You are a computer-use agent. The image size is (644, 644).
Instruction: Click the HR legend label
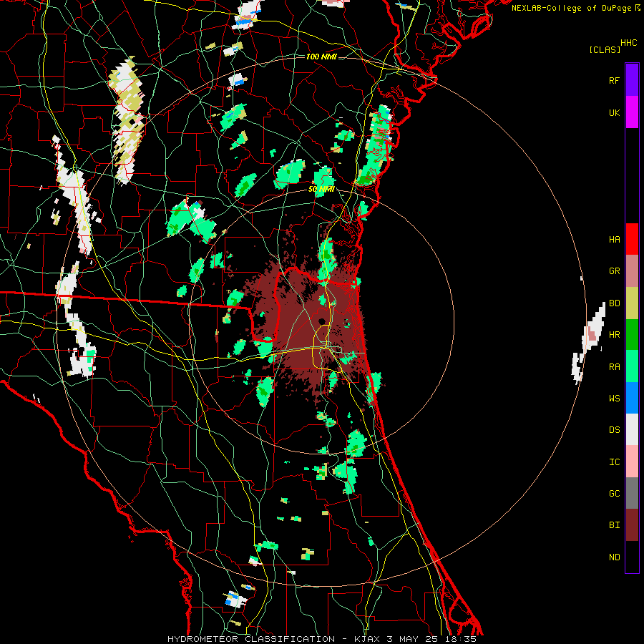tap(614, 335)
